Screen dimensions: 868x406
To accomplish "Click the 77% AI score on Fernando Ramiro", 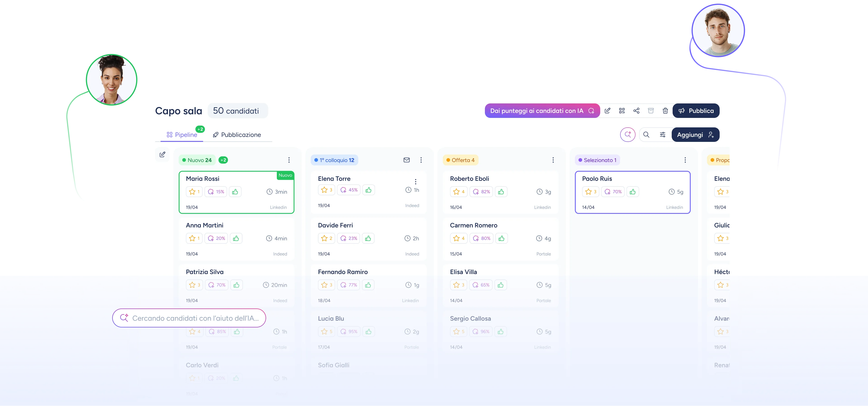I will tap(349, 285).
